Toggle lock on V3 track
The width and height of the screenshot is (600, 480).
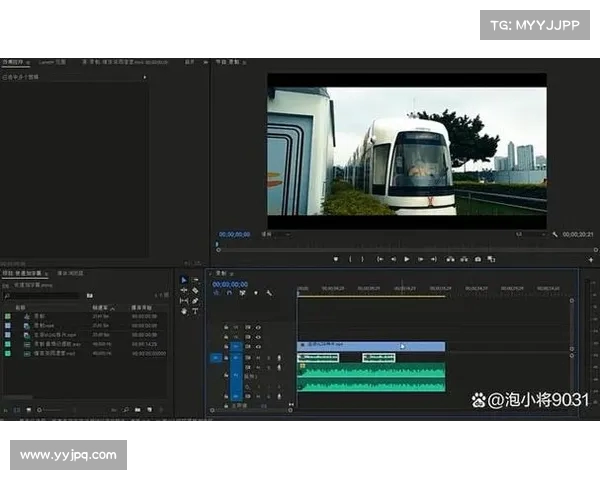pos(226,327)
